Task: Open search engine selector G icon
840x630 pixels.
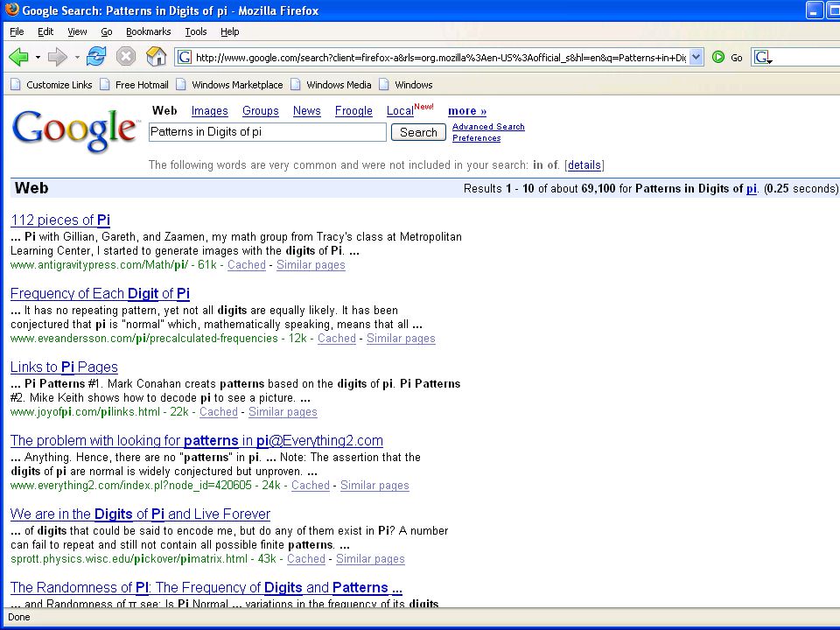Action: (763, 58)
